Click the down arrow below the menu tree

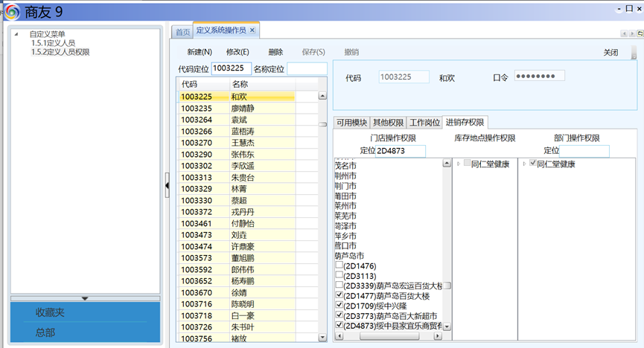pyautogui.click(x=85, y=298)
